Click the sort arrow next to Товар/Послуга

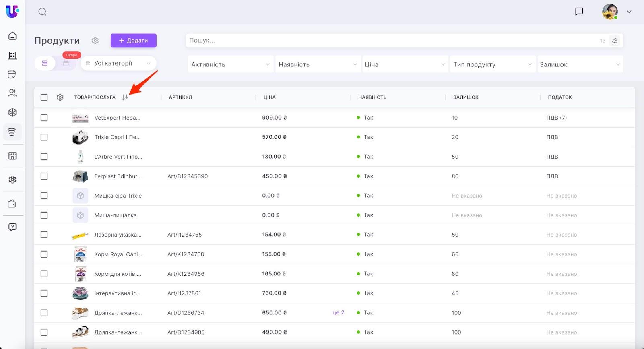pyautogui.click(x=125, y=97)
